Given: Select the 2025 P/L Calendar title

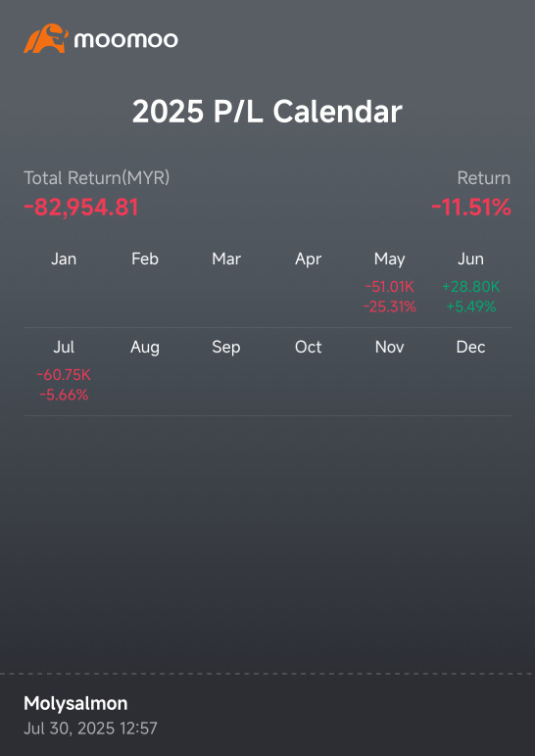Looking at the screenshot, I should pyautogui.click(x=267, y=112).
